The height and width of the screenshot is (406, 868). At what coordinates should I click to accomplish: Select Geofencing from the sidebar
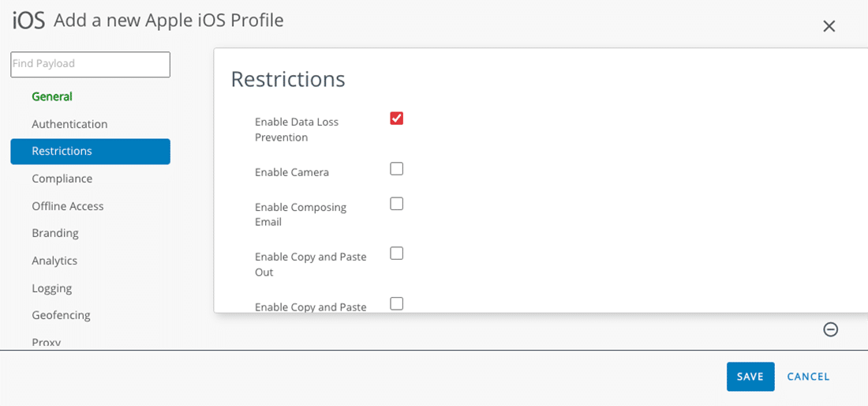[x=61, y=315]
